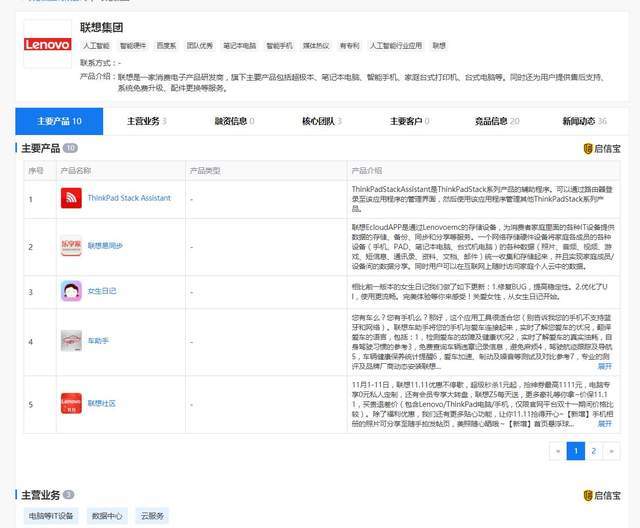Click the ThinkPad Stack Assistant description text
The image size is (640, 528).
coord(482,199)
